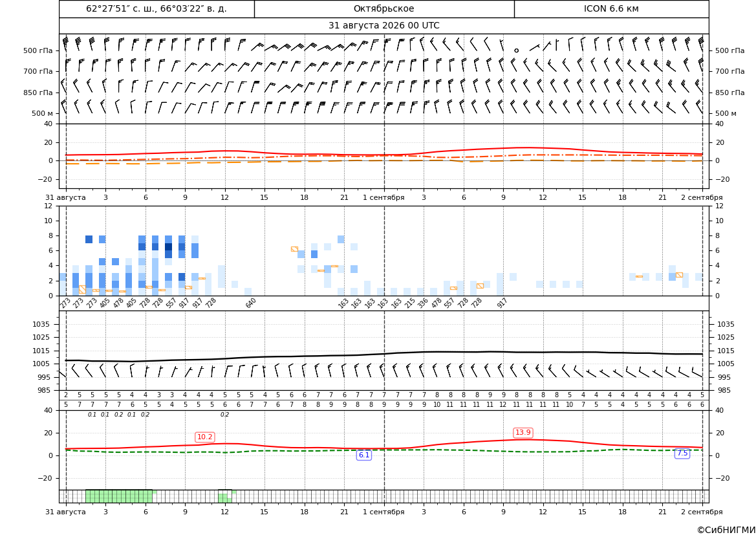Click the 850 гПа right axis label
This screenshot has width=756, height=535.
(x=730, y=93)
